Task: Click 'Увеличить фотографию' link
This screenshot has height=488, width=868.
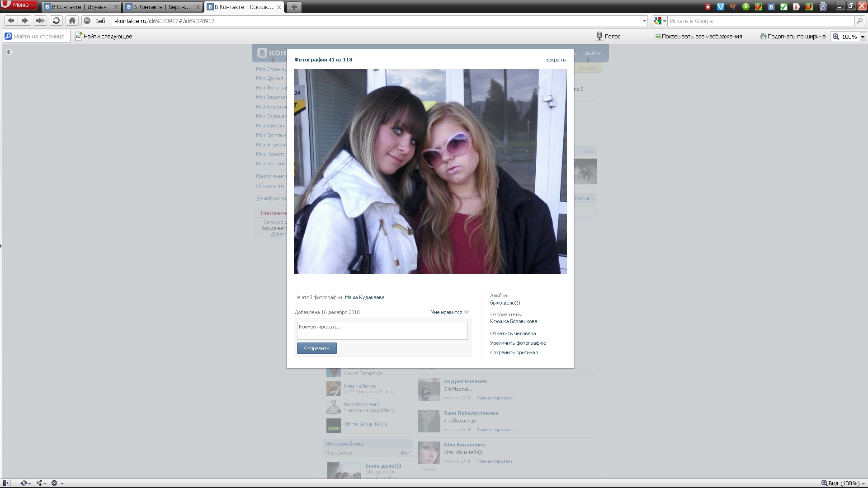Action: pos(518,343)
